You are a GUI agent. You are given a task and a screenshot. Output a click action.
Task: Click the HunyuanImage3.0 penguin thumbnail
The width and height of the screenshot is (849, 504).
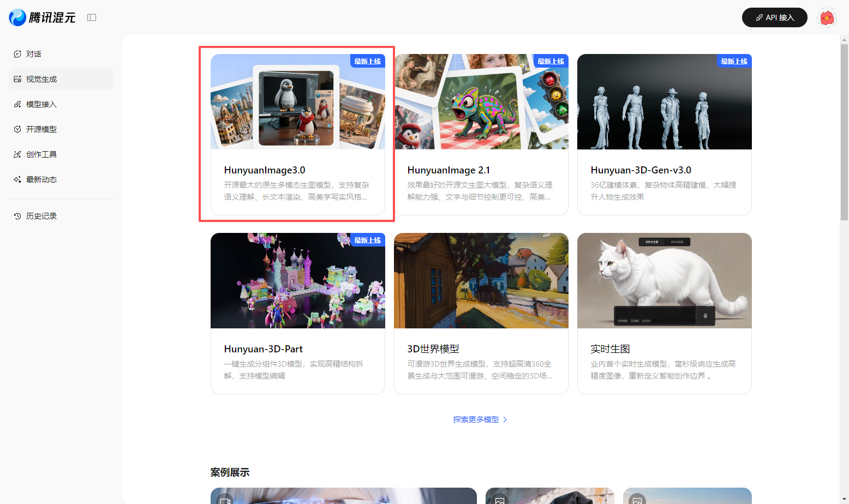pos(298,101)
